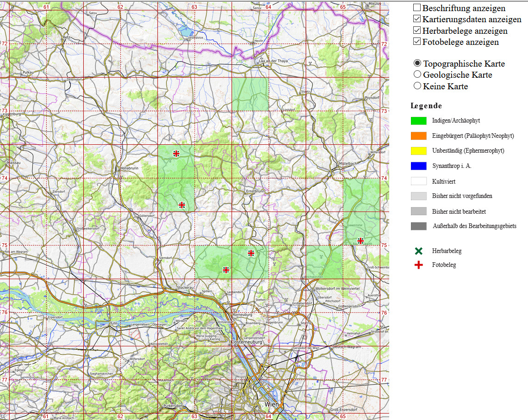Click the red Fotobeleg plus legend icon
Viewport: 528px width, 420px height.
click(x=419, y=265)
